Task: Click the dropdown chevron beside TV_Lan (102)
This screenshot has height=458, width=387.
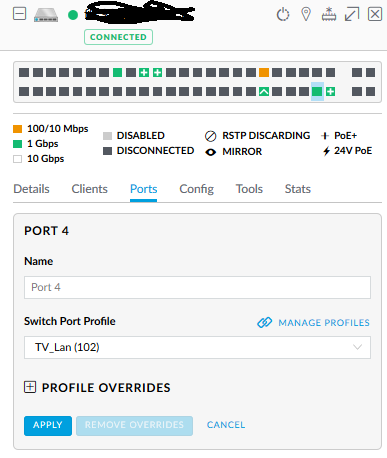Action: 357,347
